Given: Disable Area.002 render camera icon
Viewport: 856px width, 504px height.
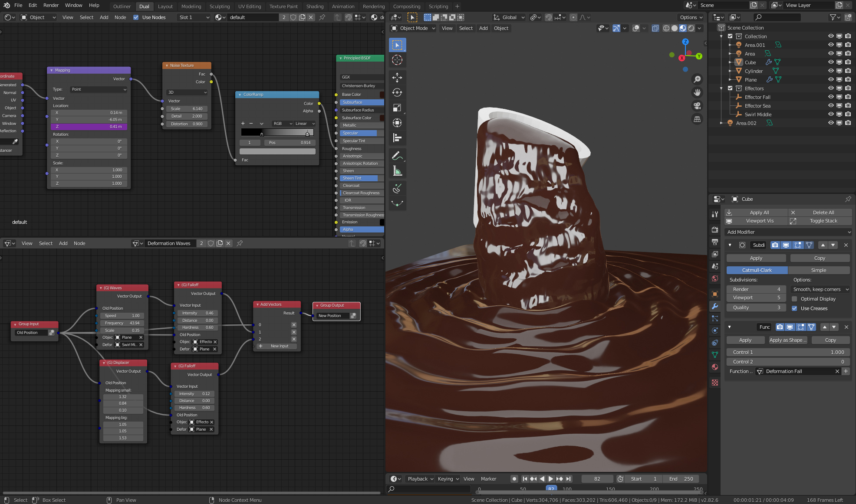Looking at the screenshot, I should click(848, 123).
